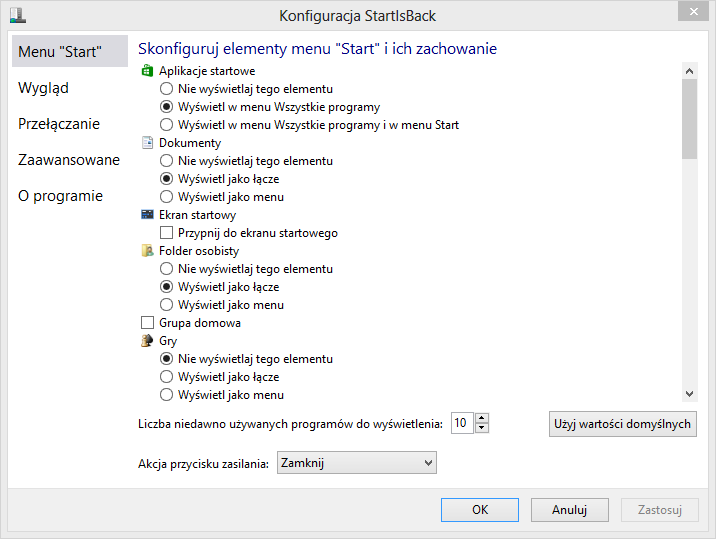Increase recent programs count with up arrow

[x=481, y=418]
